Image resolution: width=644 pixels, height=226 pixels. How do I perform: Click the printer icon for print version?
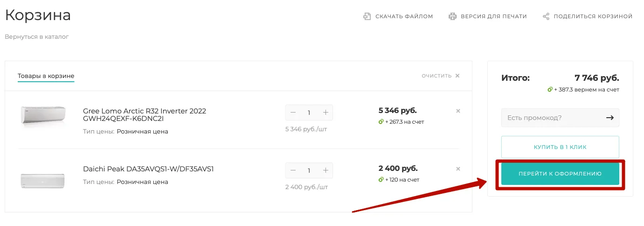click(x=452, y=16)
